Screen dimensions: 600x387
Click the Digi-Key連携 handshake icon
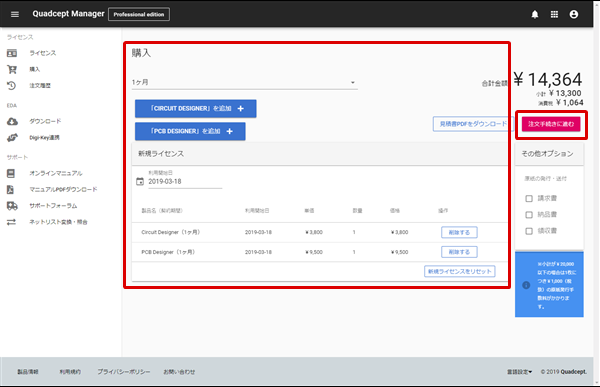[x=12, y=137]
